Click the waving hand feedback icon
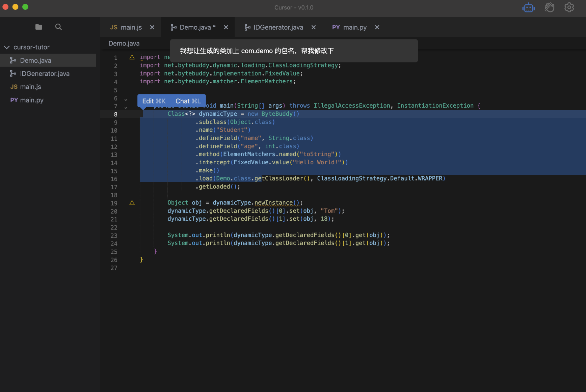Screen dimensions: 586x392 point(549,7)
